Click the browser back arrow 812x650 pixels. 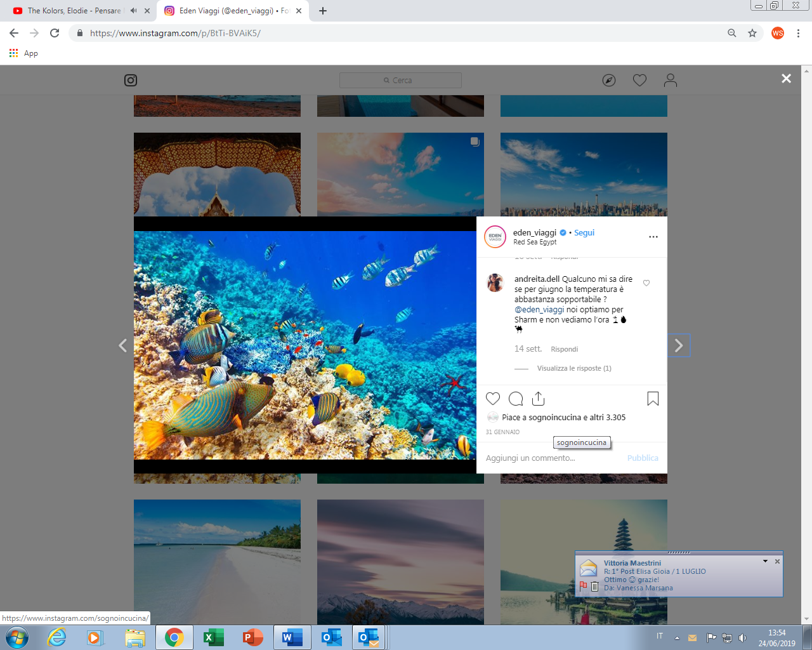tap(14, 33)
